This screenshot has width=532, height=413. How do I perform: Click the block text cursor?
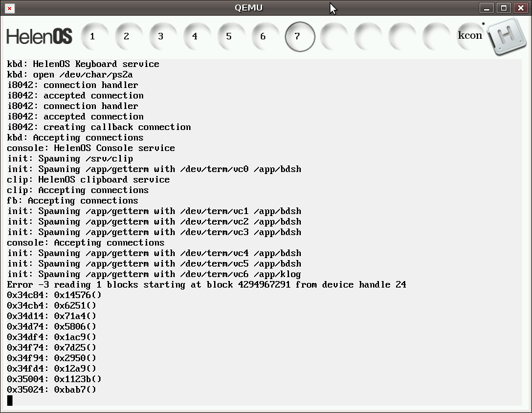click(10, 401)
